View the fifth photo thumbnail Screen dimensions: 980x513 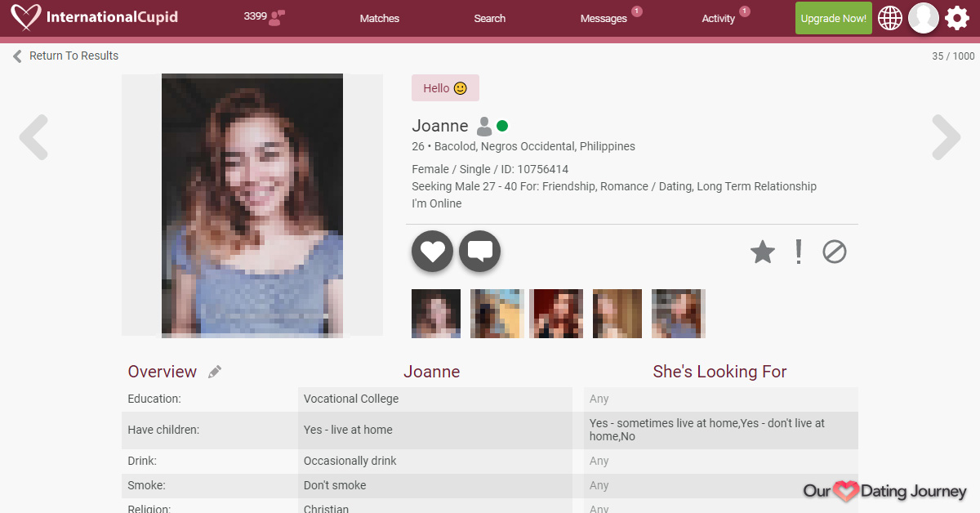pos(679,314)
